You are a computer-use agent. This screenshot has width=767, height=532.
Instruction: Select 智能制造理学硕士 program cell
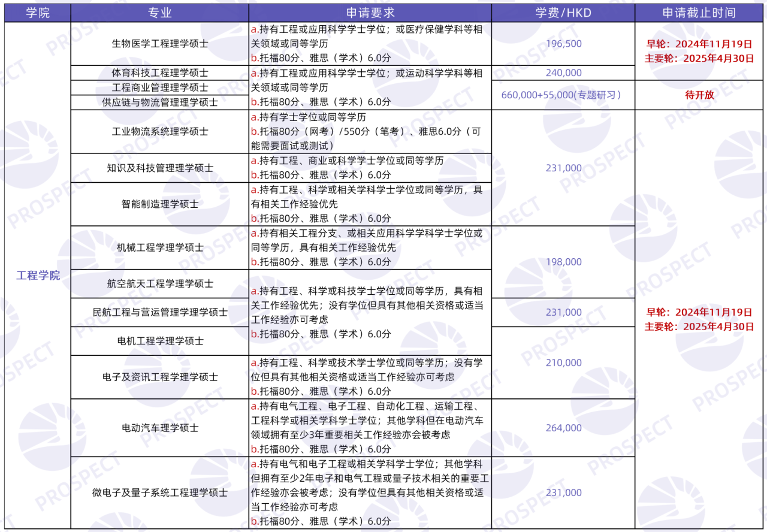tap(160, 204)
